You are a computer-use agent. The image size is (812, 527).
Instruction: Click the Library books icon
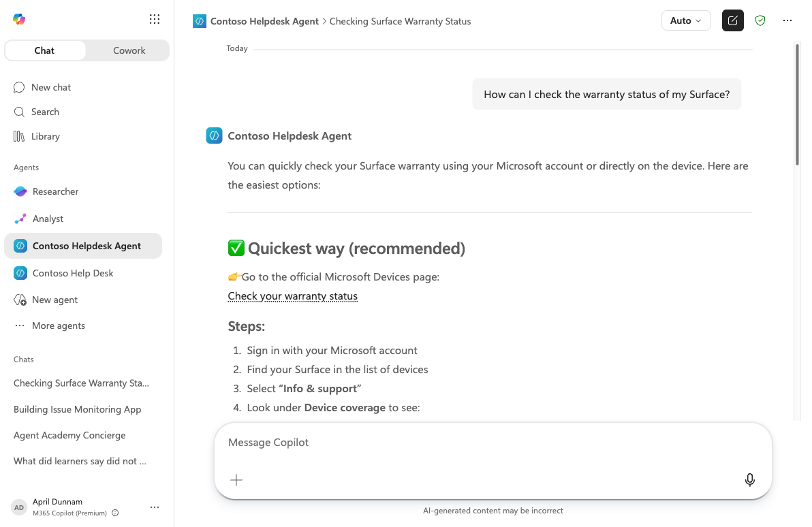click(x=19, y=136)
